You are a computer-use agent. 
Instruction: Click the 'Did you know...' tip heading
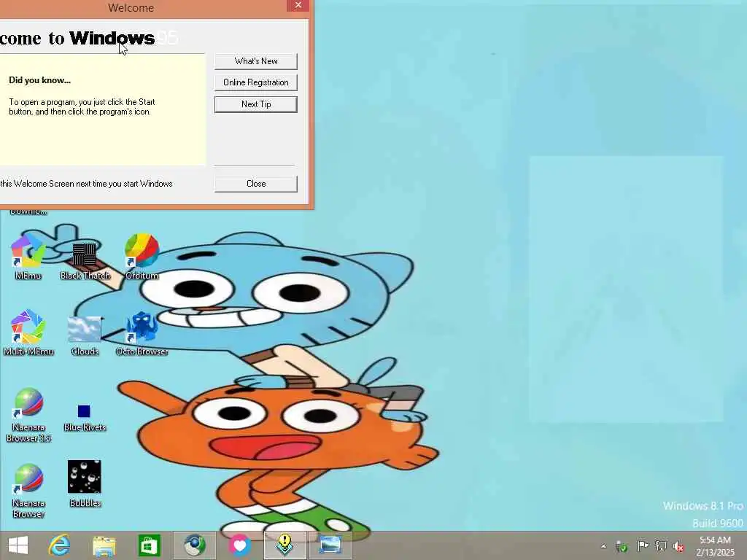[39, 80]
